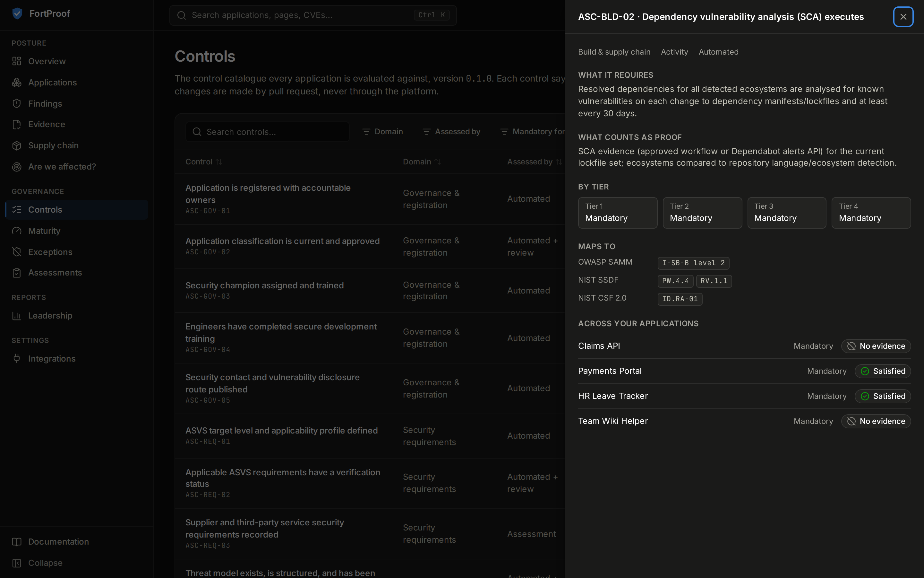Viewport: 924px width, 578px height.
Task: Click the I-SB-B level 2 tag
Action: tap(693, 263)
